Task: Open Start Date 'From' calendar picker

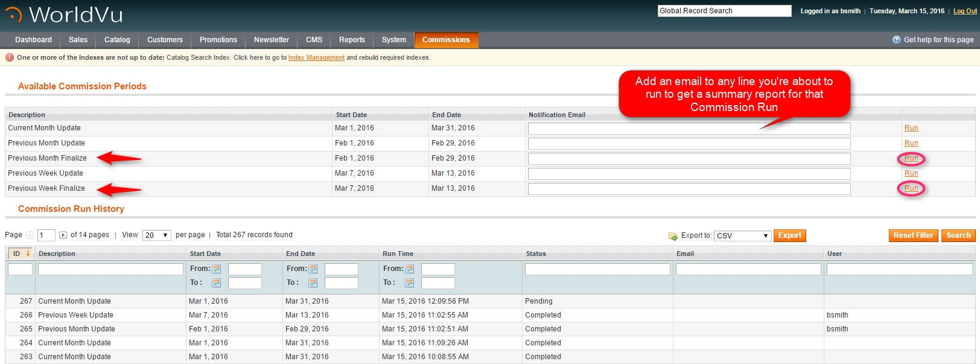Action: click(217, 269)
